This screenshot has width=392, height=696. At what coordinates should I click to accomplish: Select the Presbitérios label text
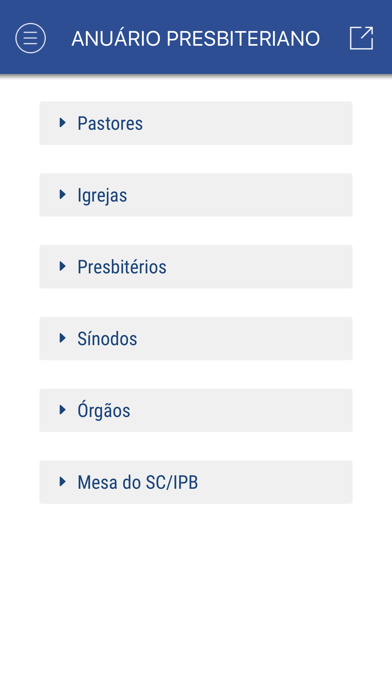click(122, 267)
